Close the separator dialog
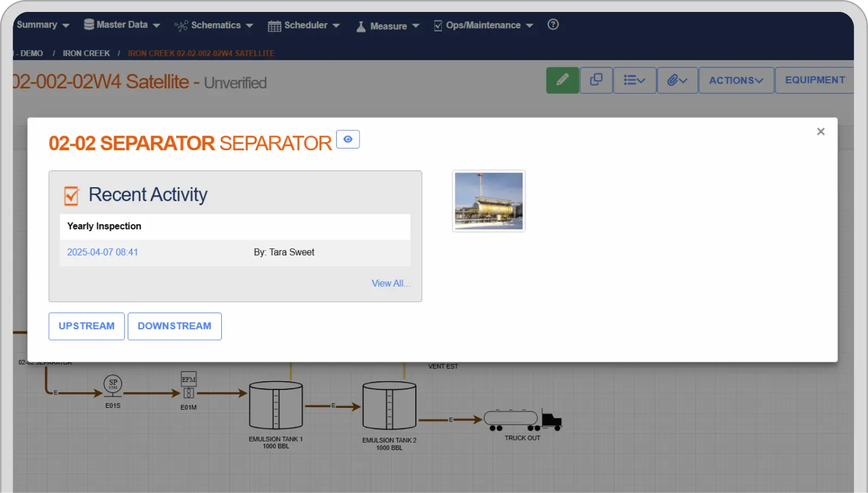The height and width of the screenshot is (493, 868). [820, 131]
